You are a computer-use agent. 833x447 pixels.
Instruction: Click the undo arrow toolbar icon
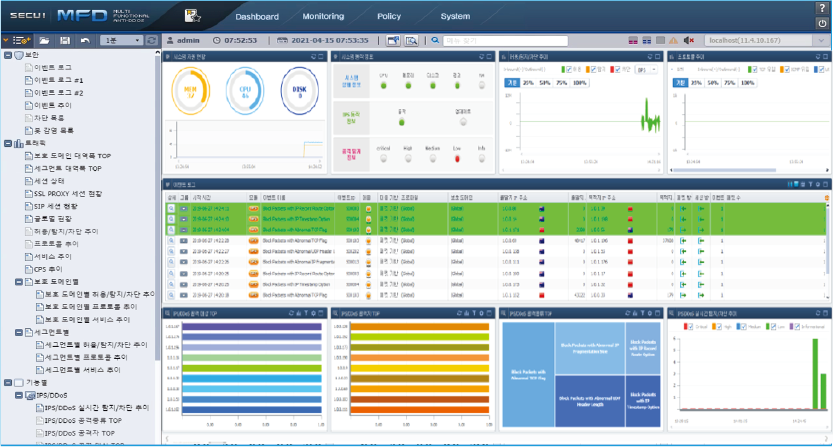tap(85, 40)
